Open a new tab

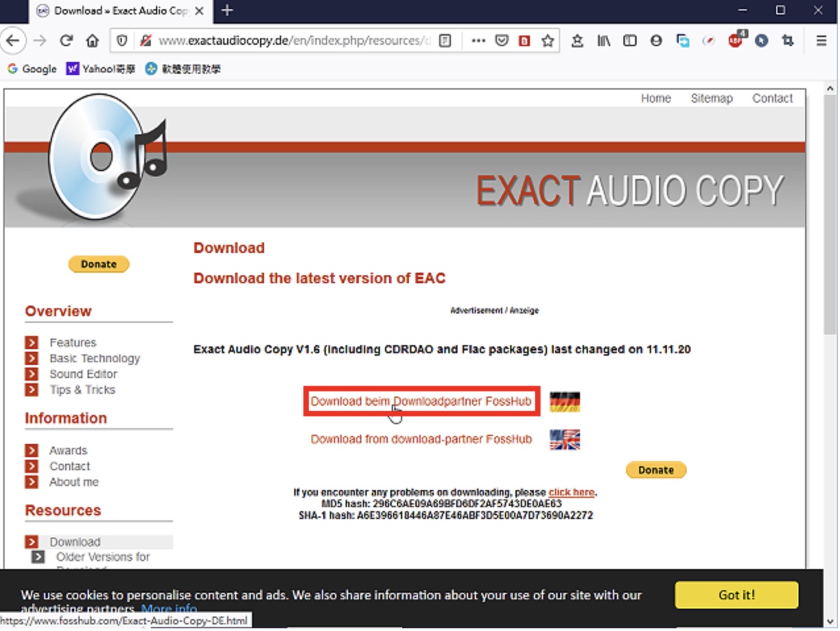[227, 11]
